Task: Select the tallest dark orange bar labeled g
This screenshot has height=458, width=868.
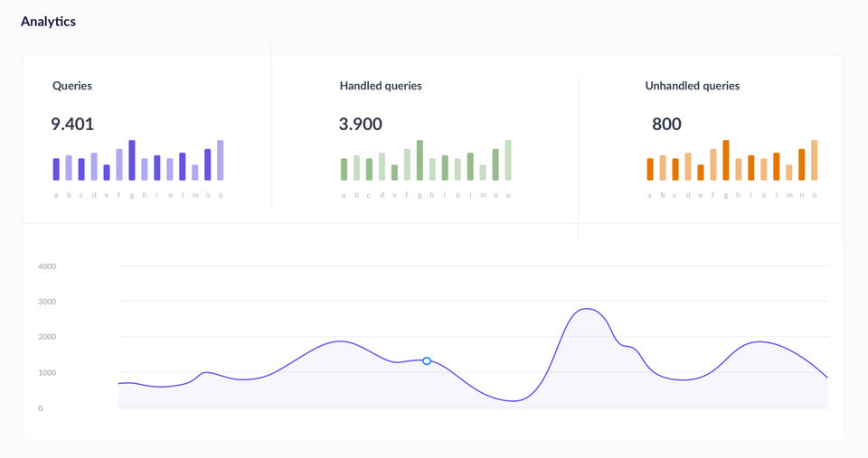Action: tap(726, 161)
